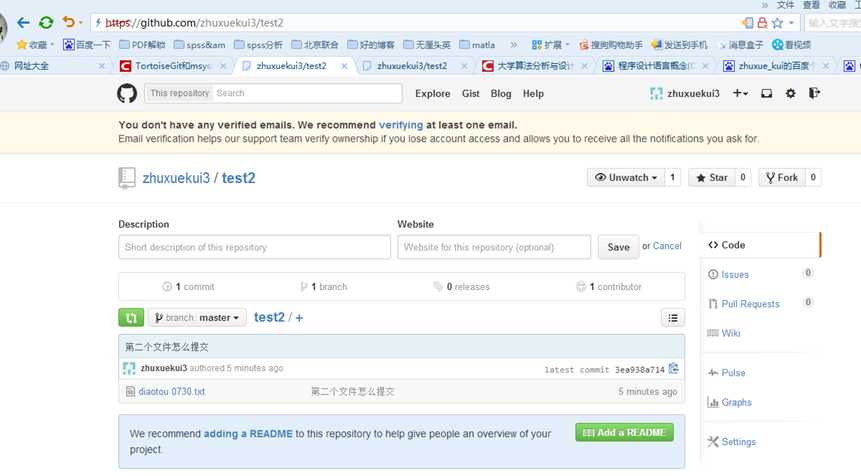Open test2 repository title link
861x476 pixels.
coord(238,178)
